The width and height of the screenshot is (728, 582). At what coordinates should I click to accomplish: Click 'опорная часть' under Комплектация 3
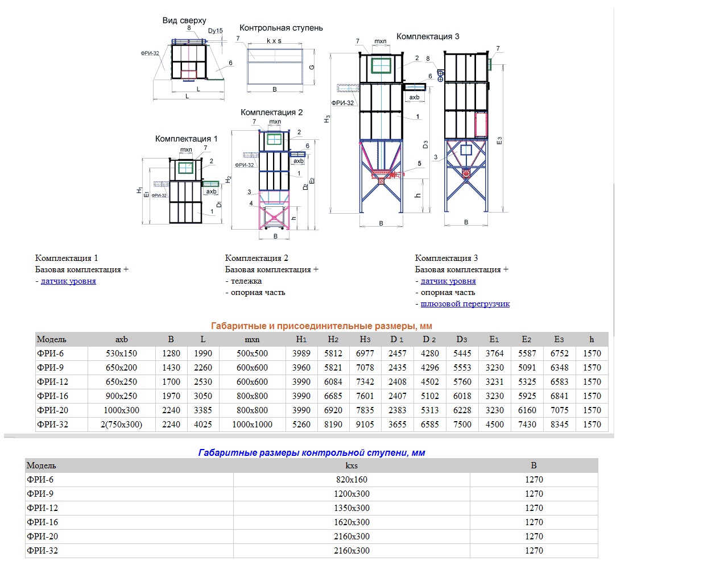pos(448,293)
